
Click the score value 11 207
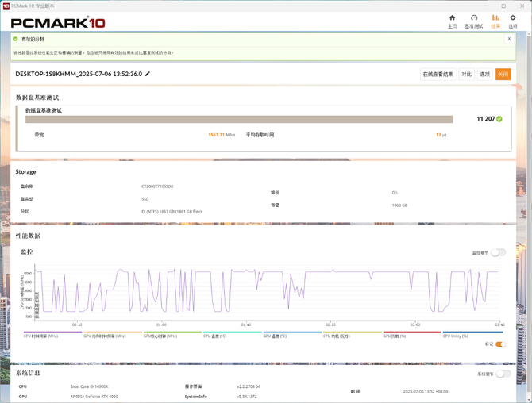click(x=485, y=119)
